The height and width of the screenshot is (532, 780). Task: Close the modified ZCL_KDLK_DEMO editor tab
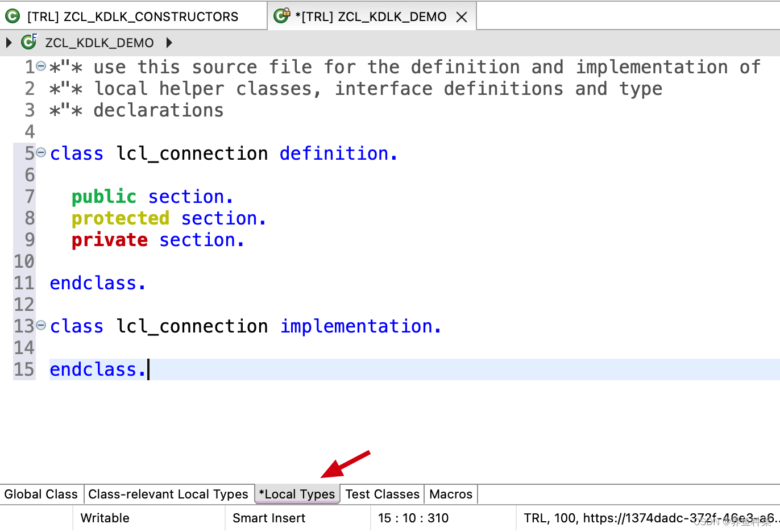[x=462, y=16]
